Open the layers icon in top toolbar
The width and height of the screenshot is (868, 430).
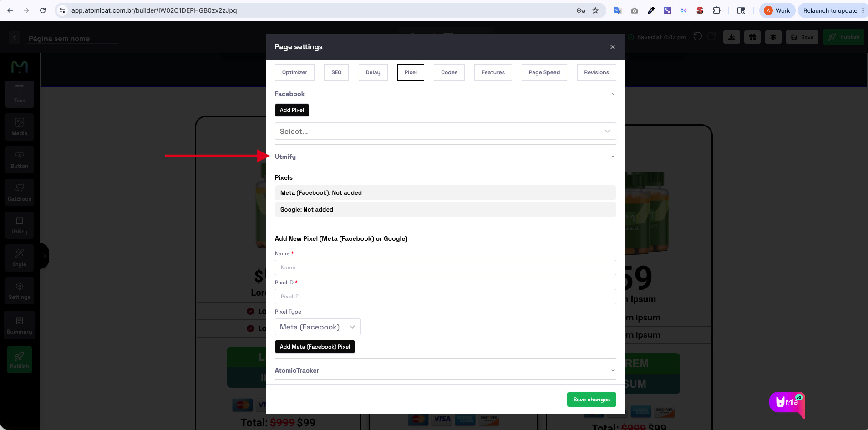coord(773,37)
